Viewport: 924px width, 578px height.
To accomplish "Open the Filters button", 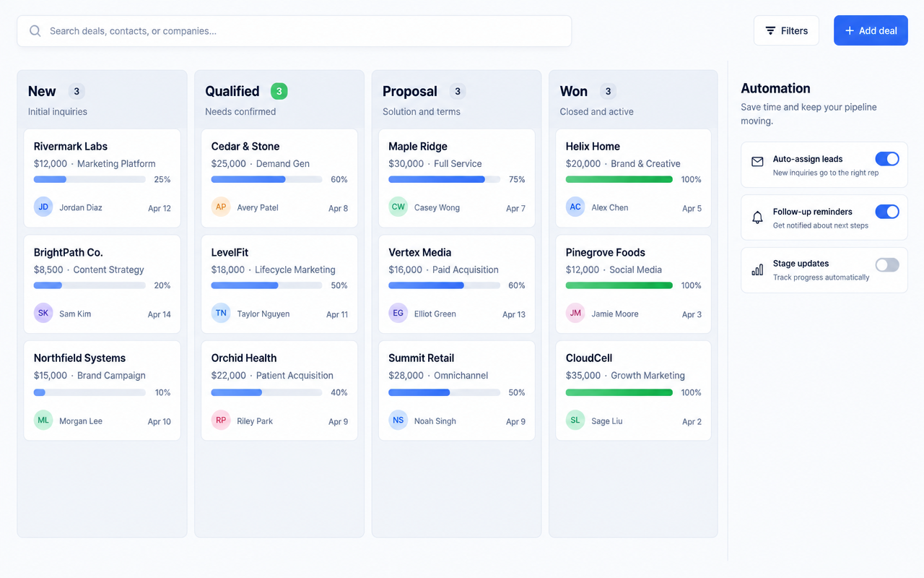I will [786, 31].
